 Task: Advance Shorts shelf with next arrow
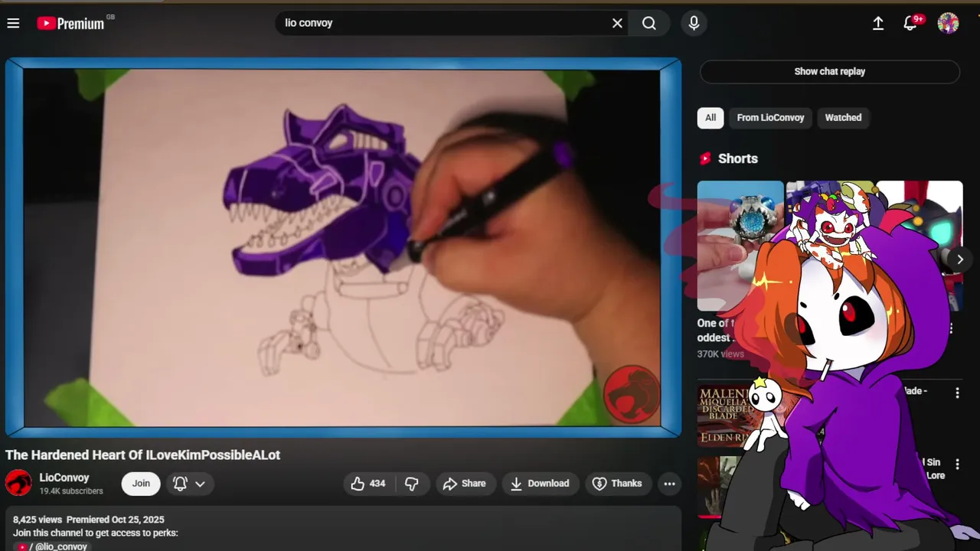point(959,259)
